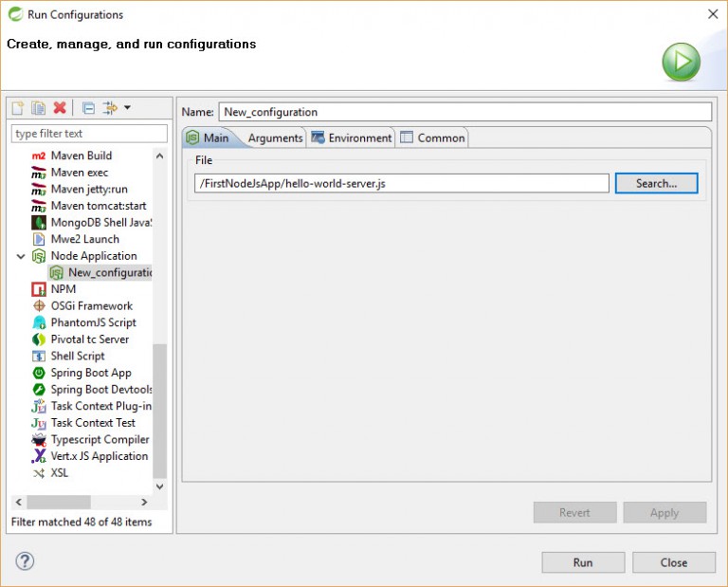This screenshot has width=728, height=587.
Task: Click the Vert.x JS Application icon
Action: point(39,456)
